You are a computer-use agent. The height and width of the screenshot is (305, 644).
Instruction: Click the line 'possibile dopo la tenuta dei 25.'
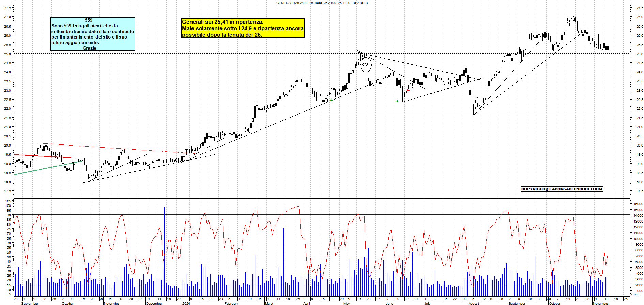click(x=222, y=35)
